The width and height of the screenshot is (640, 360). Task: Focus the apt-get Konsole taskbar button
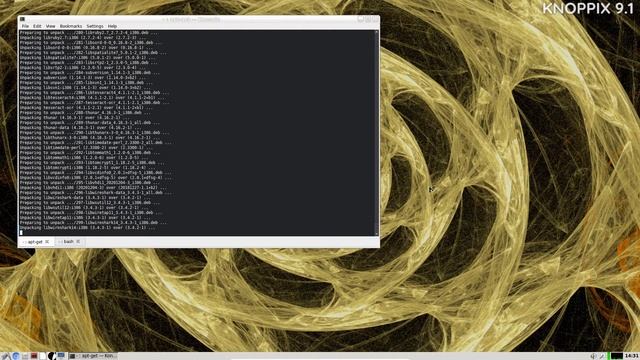point(93,356)
